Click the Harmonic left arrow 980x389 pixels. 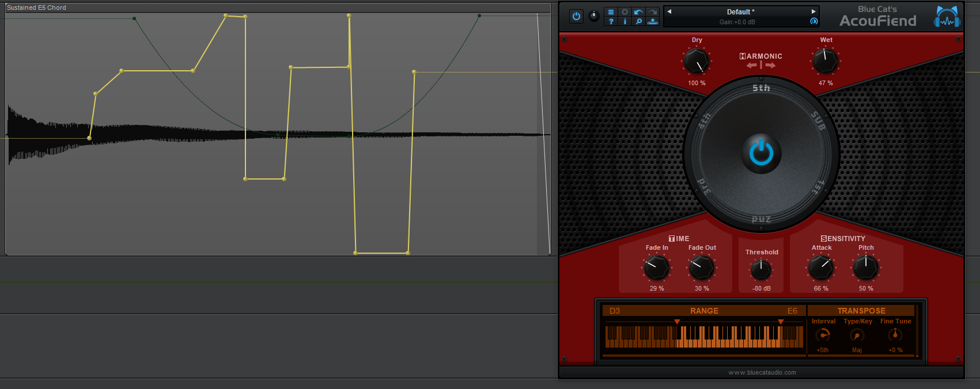(752, 66)
